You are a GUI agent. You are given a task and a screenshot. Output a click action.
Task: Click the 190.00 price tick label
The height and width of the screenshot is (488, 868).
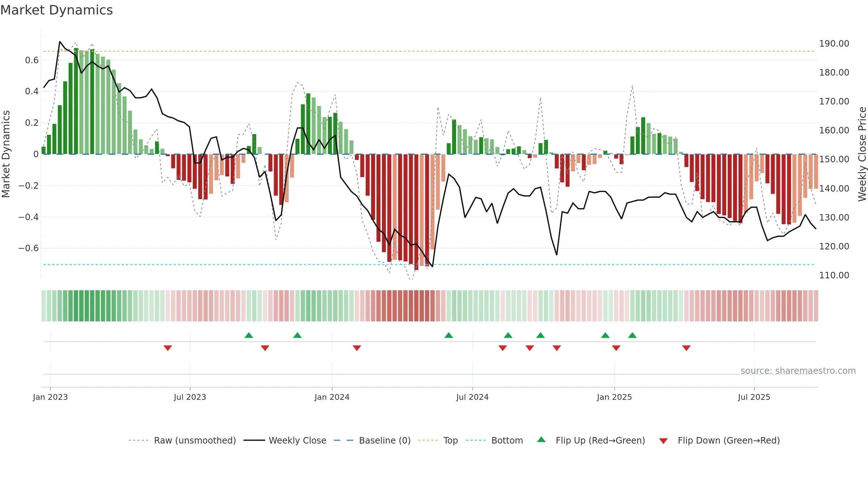tap(834, 43)
